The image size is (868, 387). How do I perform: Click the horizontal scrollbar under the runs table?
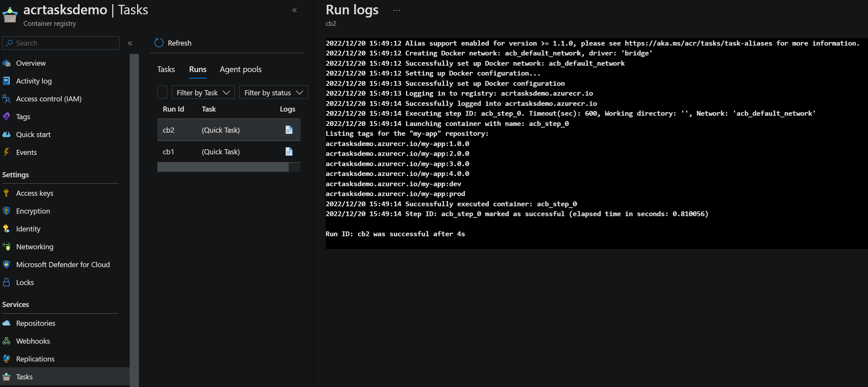pyautogui.click(x=223, y=167)
